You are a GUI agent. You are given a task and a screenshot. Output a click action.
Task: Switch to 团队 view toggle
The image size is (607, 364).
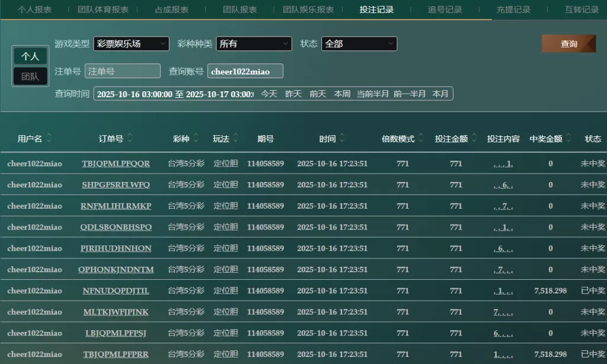point(30,76)
